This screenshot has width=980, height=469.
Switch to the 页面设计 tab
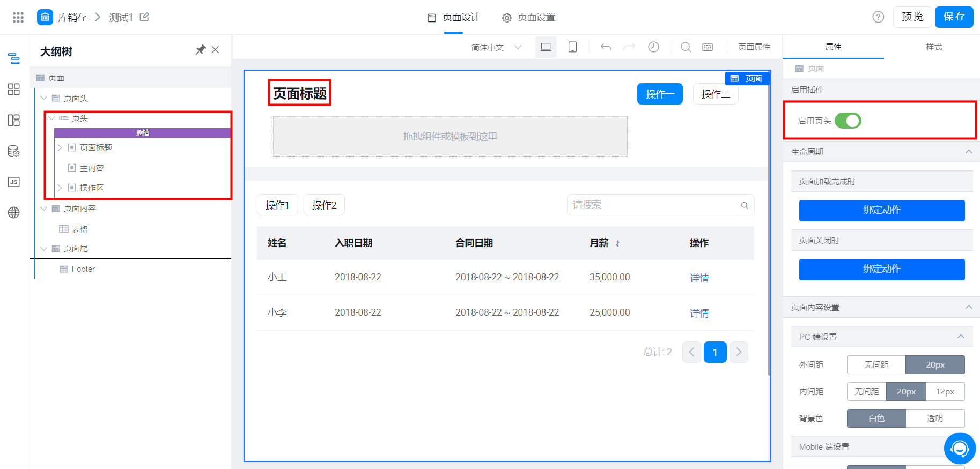coord(453,17)
